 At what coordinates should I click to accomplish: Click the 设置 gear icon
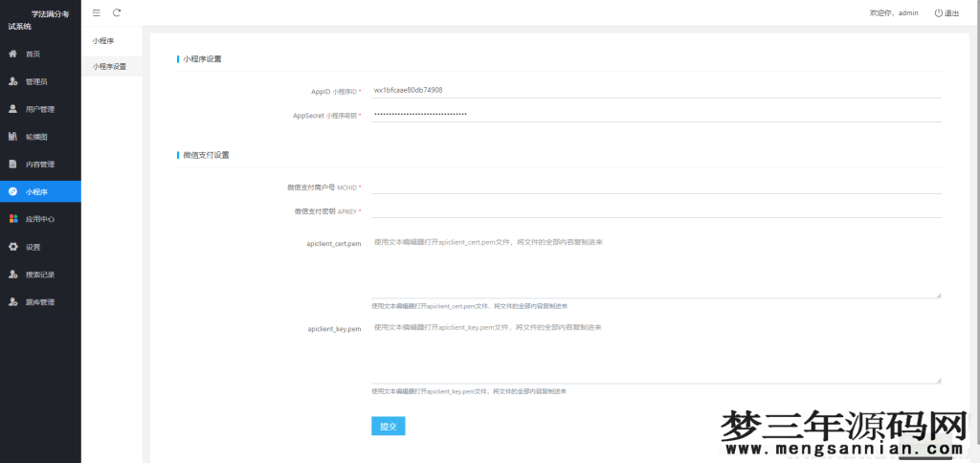coord(12,247)
